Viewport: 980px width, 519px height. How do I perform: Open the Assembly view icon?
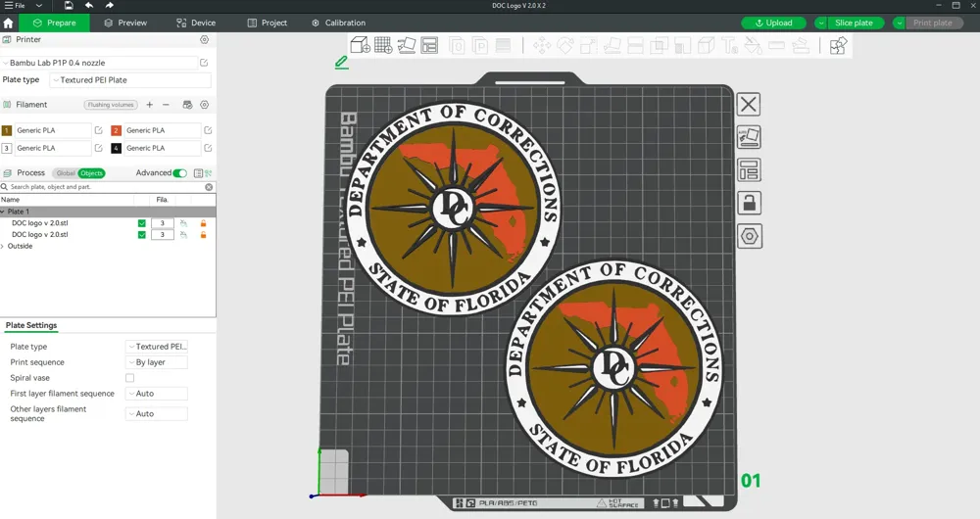pos(838,45)
